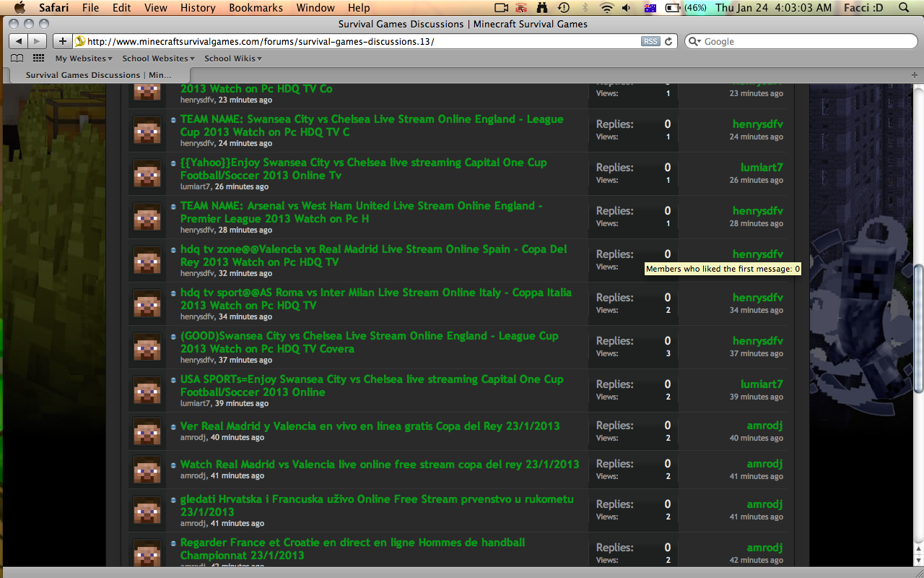Open the hdq tv sport@@AS Roma vs Inter Milan thread
This screenshot has height=578, width=924.
click(x=375, y=298)
